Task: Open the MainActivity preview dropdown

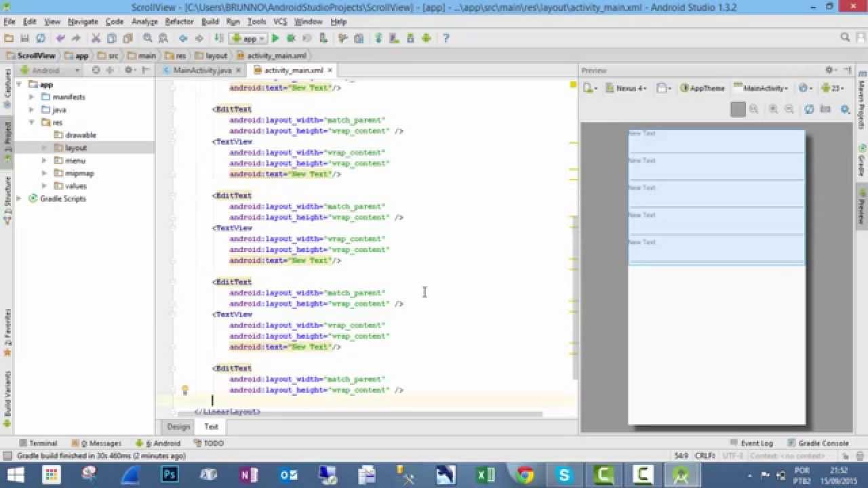Action: pos(761,88)
